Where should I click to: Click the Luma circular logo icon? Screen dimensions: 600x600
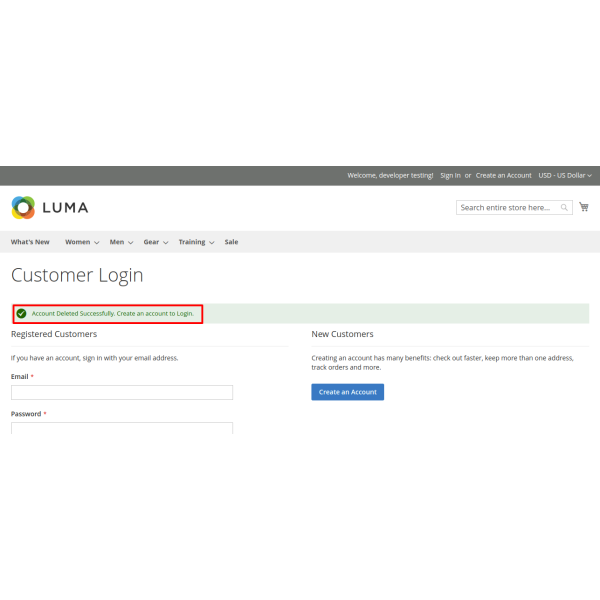tap(22, 207)
